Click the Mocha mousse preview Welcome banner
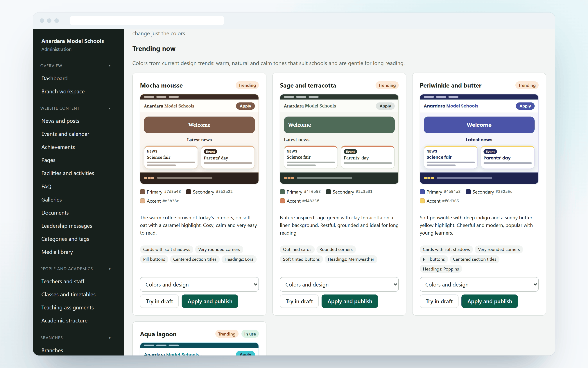Screen dimensions: 588x368 pos(199,125)
